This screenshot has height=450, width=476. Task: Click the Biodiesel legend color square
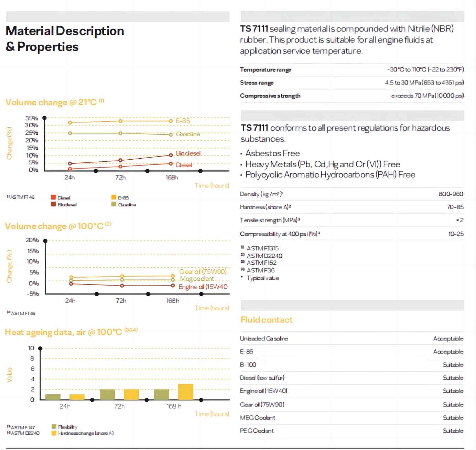tap(53, 204)
